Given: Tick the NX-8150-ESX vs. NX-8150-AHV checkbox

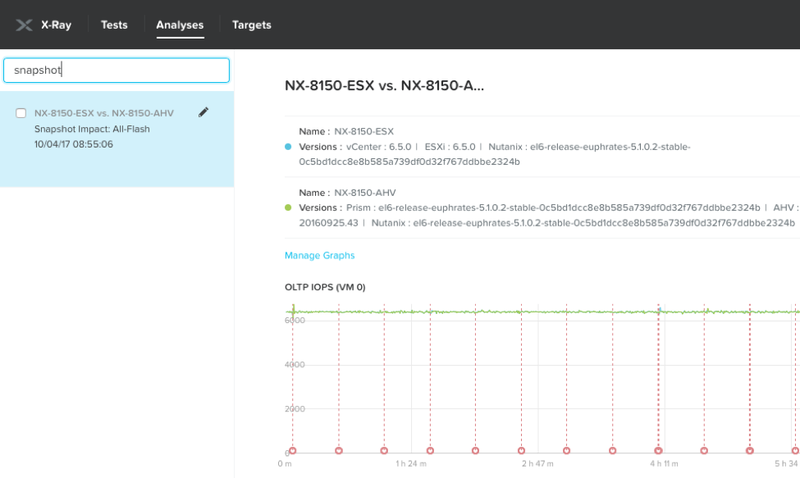Looking at the screenshot, I should point(21,113).
